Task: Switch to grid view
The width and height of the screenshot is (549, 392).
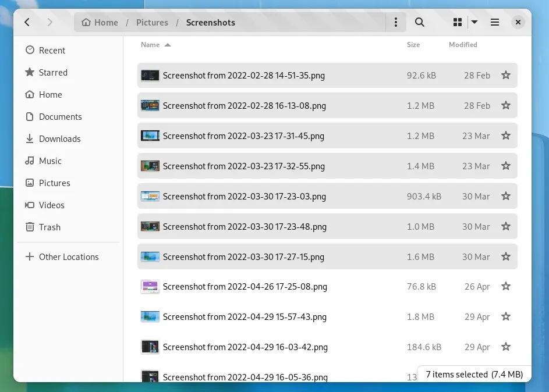Action: [x=458, y=22]
